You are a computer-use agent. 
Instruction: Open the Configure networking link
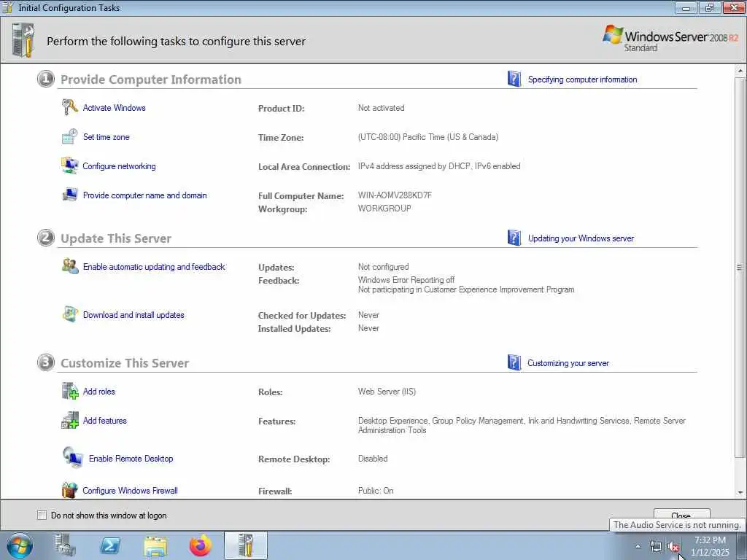click(119, 166)
